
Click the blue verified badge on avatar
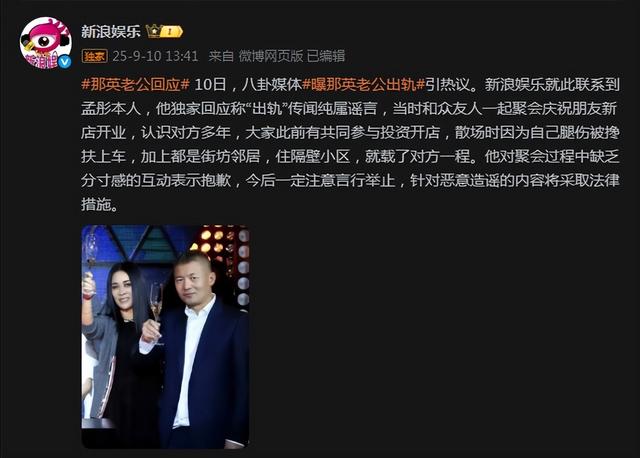click(64, 62)
